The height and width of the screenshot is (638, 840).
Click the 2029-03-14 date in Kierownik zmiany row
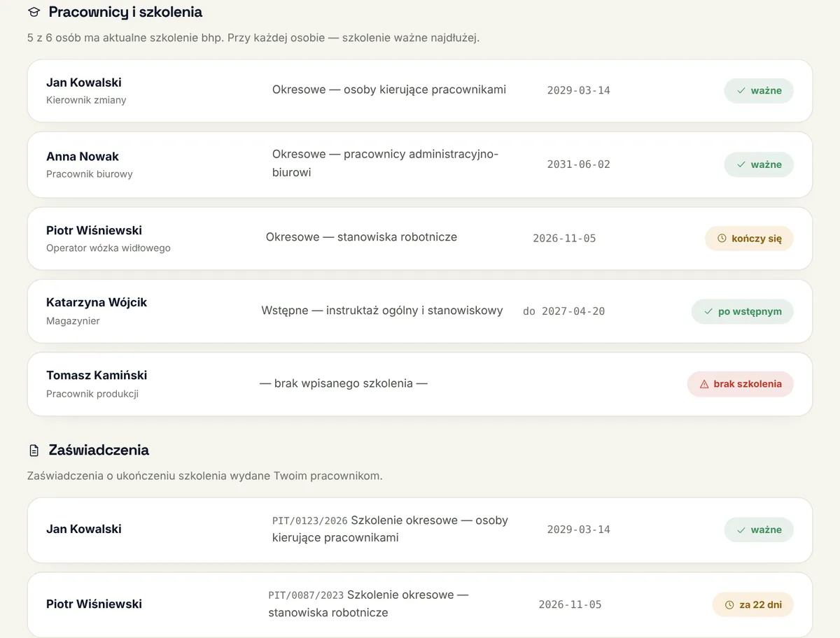[x=578, y=90]
